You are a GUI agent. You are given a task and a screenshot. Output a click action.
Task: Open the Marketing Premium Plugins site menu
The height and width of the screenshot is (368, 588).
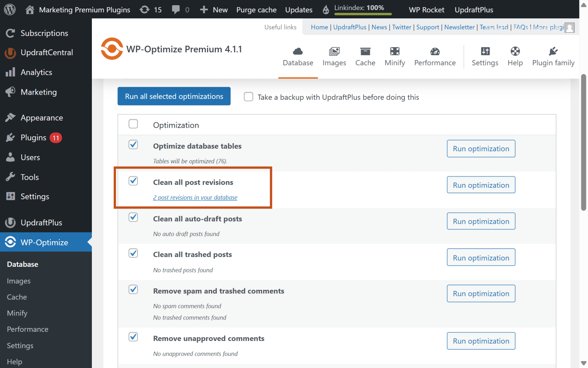click(x=77, y=10)
